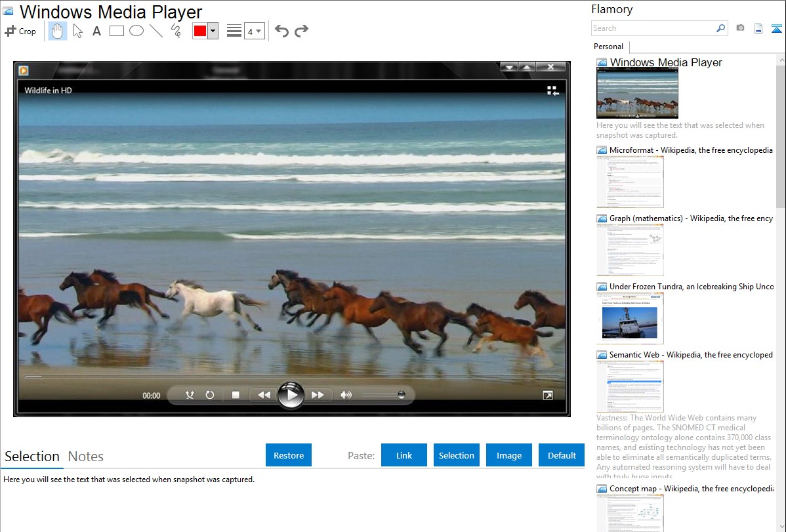Click the full-screen view icon in player

tap(548, 396)
